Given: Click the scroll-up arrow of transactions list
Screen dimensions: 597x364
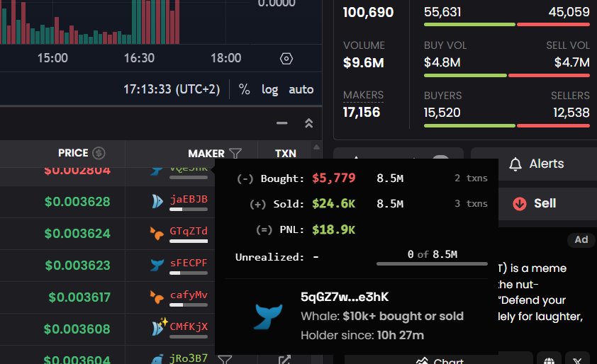Looking at the screenshot, I should [316, 147].
